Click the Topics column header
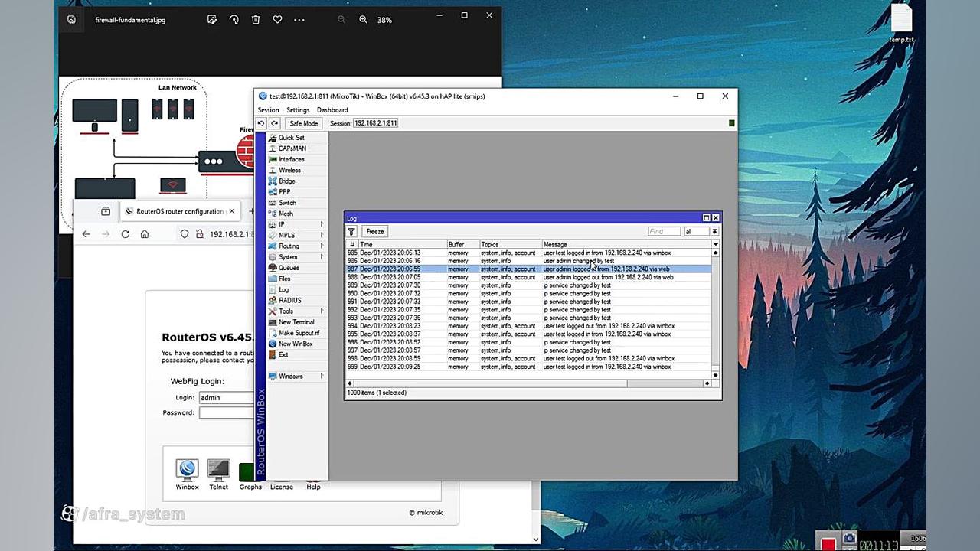This screenshot has height=551, width=980. [x=511, y=244]
